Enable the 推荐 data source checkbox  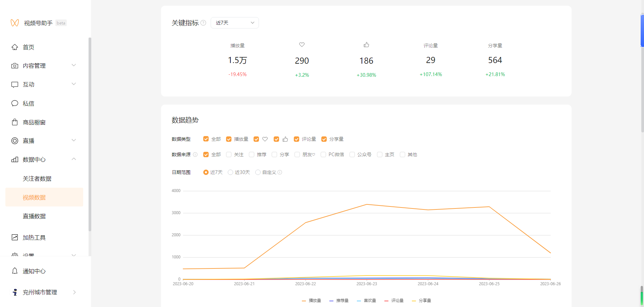[x=252, y=155]
